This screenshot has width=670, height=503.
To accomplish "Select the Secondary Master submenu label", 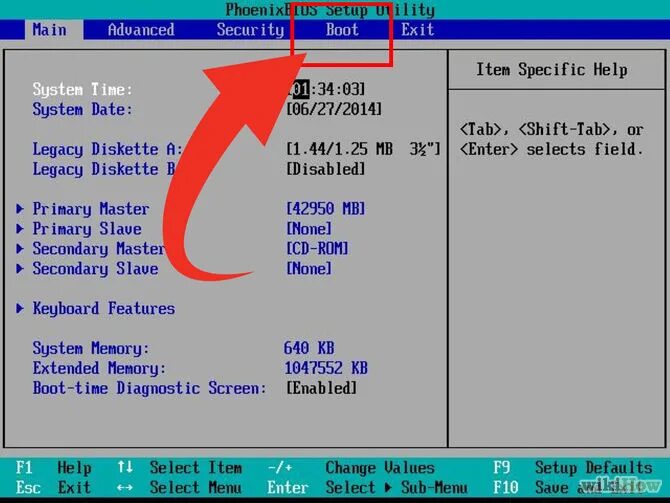I will pyautogui.click(x=99, y=249).
